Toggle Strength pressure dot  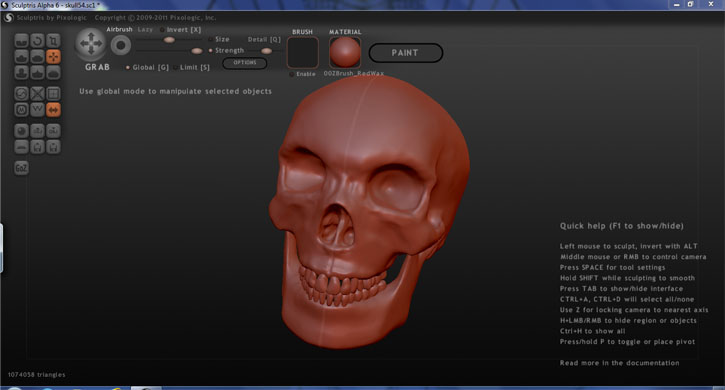210,50
